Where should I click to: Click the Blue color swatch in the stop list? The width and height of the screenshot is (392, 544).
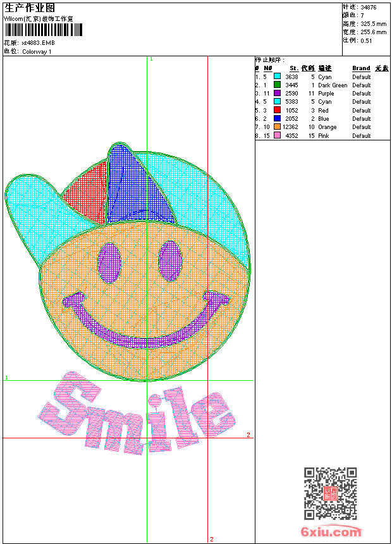coord(277,118)
